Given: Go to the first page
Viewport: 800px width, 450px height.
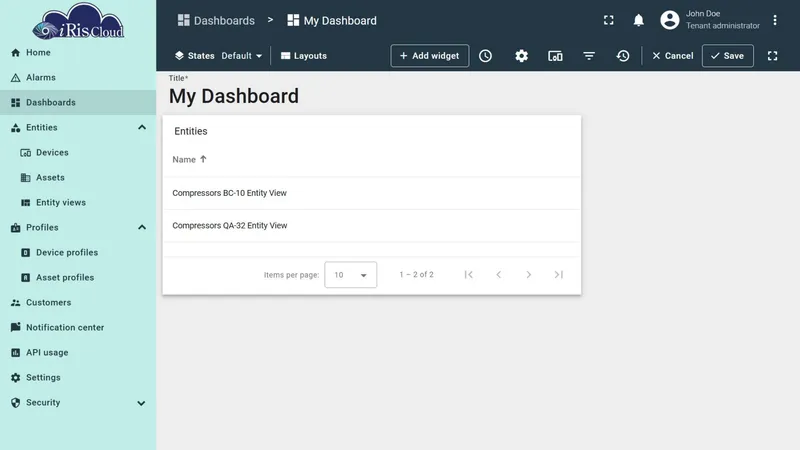Looking at the screenshot, I should [468, 274].
